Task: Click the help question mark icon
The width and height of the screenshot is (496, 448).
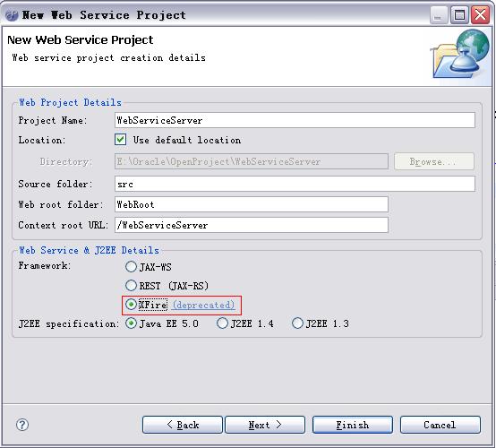Action: pos(22,425)
